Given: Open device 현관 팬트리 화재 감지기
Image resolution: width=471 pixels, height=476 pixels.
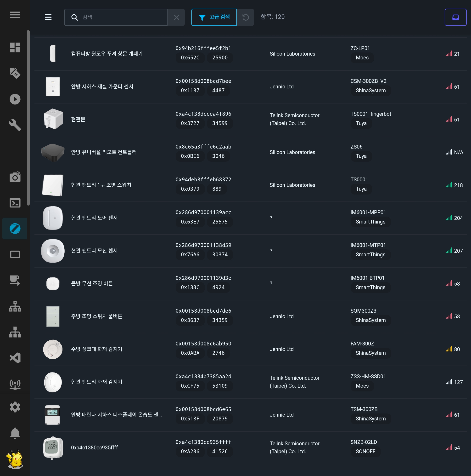Looking at the screenshot, I should tap(97, 382).
